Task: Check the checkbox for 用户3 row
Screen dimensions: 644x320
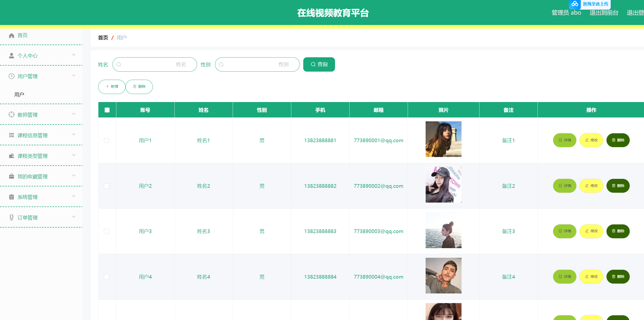Action: pos(106,231)
